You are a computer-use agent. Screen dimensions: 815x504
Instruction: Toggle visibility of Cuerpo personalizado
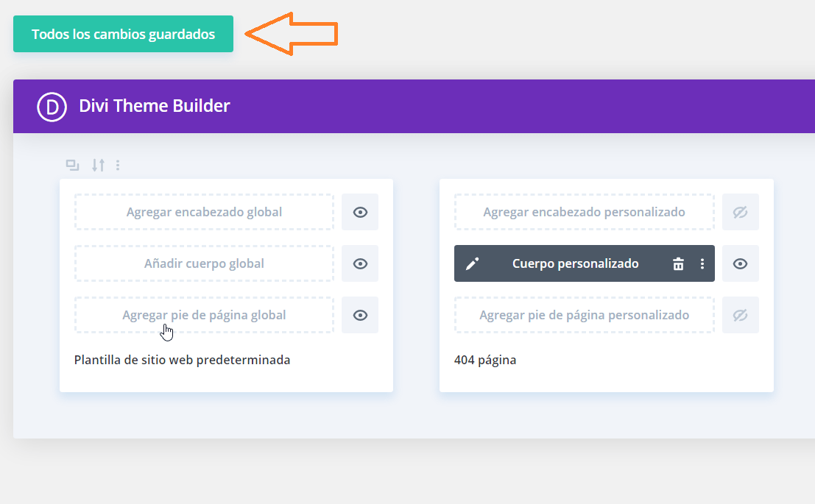[740, 263]
